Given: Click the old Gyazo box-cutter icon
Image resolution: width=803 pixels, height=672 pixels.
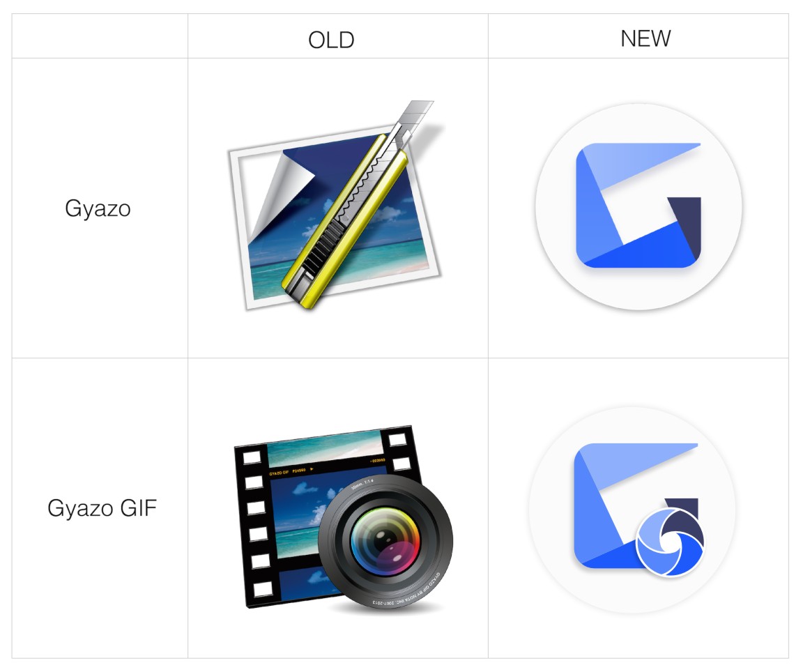Looking at the screenshot, I should [335, 206].
